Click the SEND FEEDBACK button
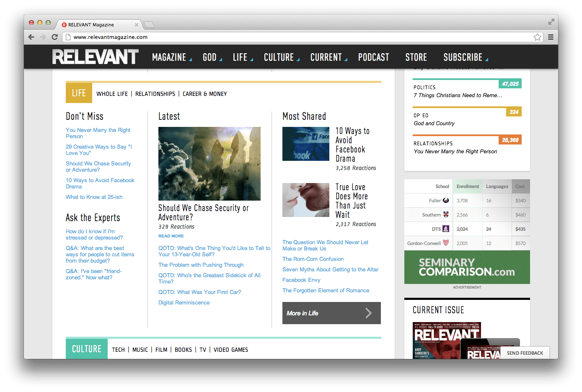Screen dimensions: 582x392 point(525,353)
